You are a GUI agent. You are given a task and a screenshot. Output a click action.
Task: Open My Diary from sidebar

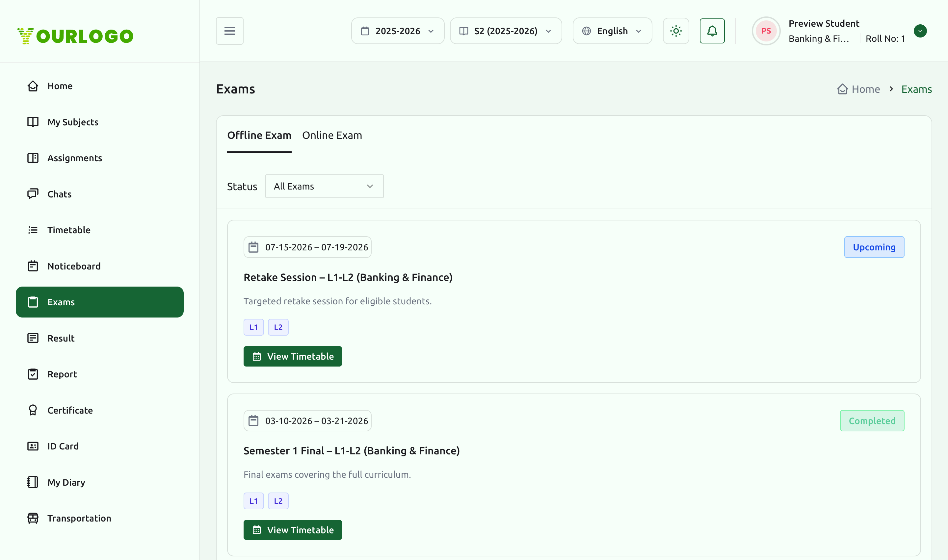[100, 482]
